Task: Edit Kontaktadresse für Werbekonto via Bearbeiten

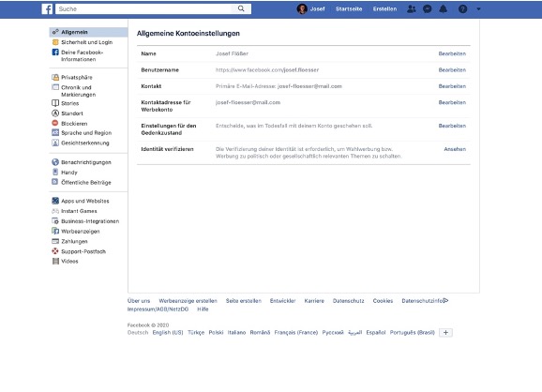Action: [452, 102]
